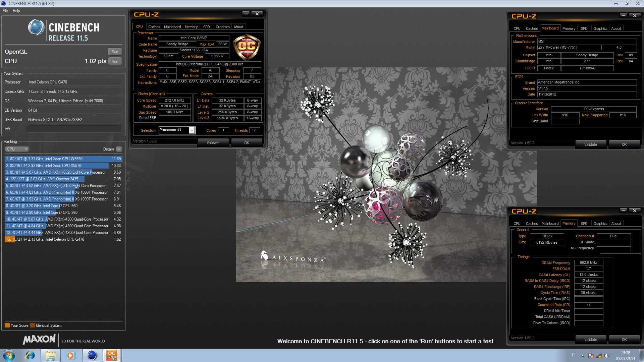Image resolution: width=644 pixels, height=362 pixels.
Task: Click the volume speaker tray icon
Action: pyautogui.click(x=607, y=356)
